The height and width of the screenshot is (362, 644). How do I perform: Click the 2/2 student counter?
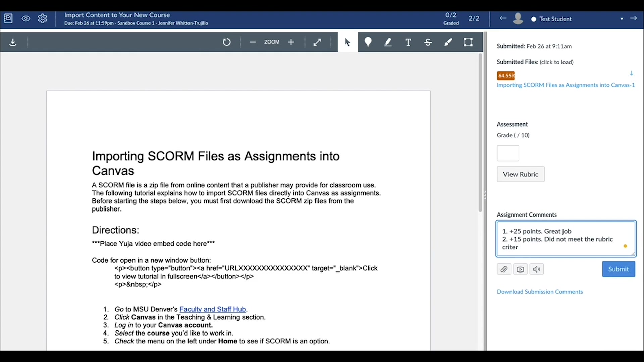(x=474, y=18)
